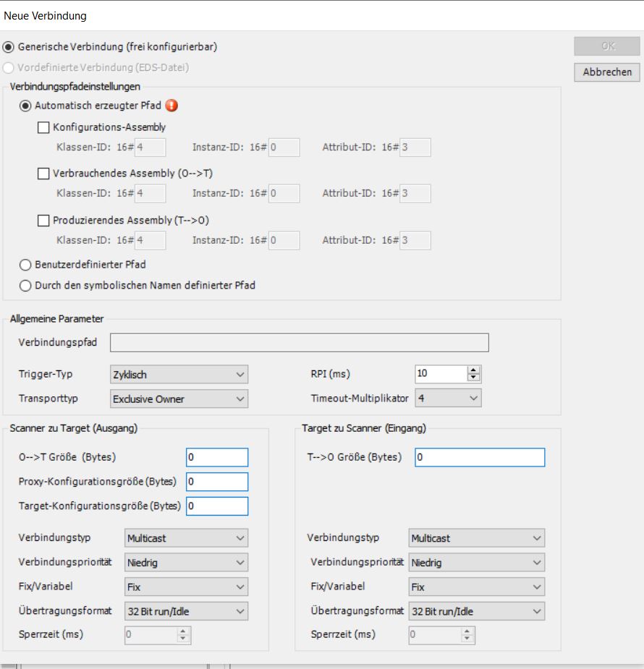Enable the Konfigurations-Assembly checkbox
The width and height of the screenshot is (644, 669).
click(x=43, y=127)
